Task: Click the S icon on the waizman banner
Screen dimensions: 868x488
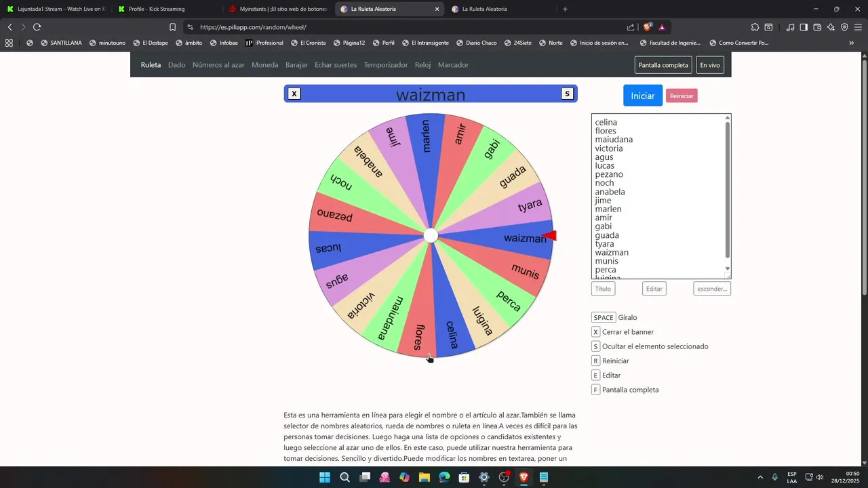Action: tap(568, 94)
